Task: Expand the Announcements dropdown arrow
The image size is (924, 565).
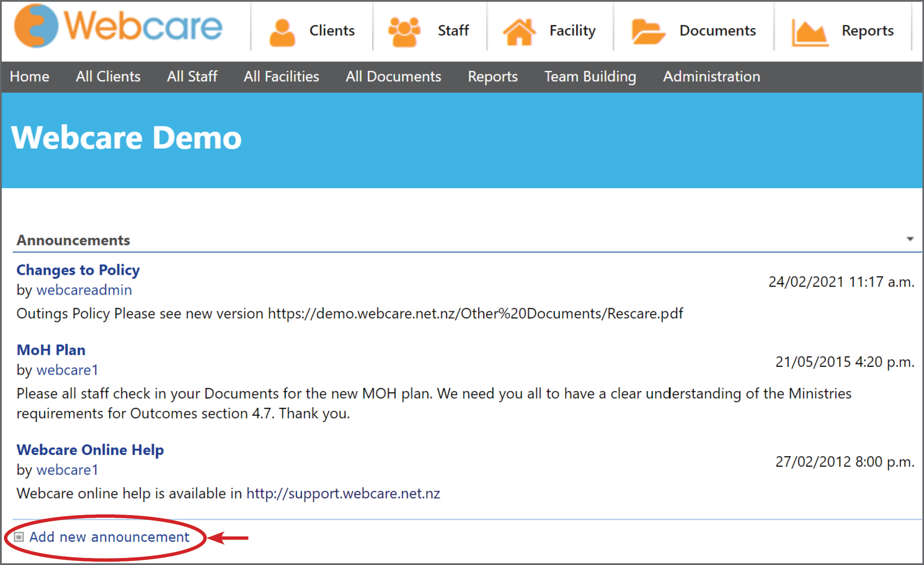Action: click(910, 239)
